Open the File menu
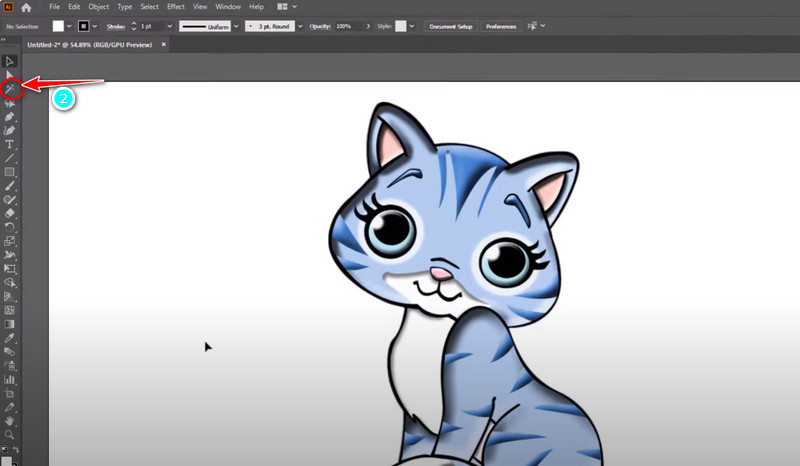Screen dimensions: 800x466 pos(55,7)
